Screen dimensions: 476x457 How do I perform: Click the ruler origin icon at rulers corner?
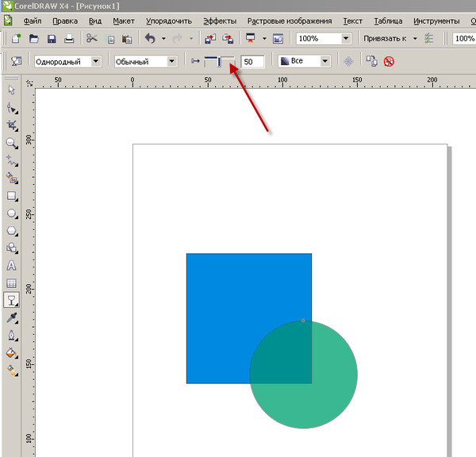[29, 83]
